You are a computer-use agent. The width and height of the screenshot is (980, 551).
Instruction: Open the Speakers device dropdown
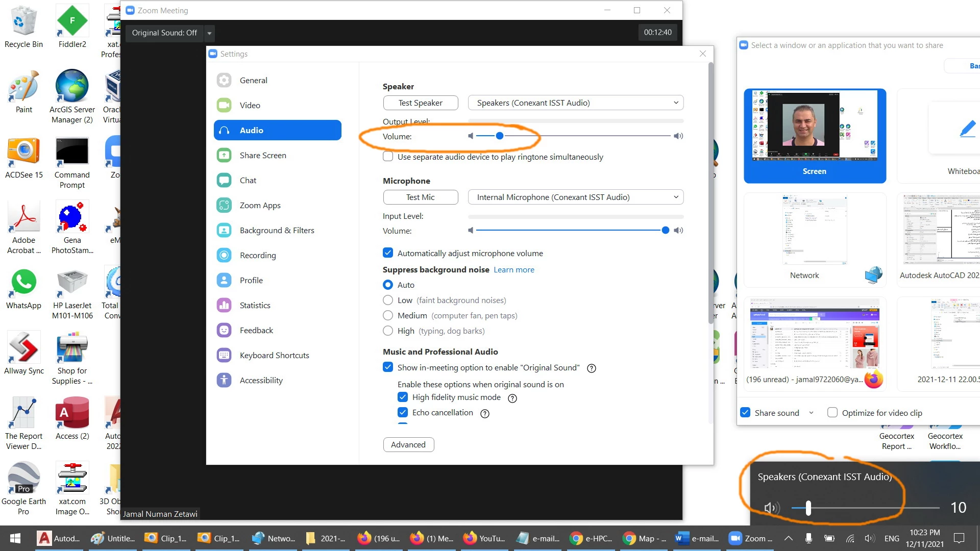pos(575,103)
